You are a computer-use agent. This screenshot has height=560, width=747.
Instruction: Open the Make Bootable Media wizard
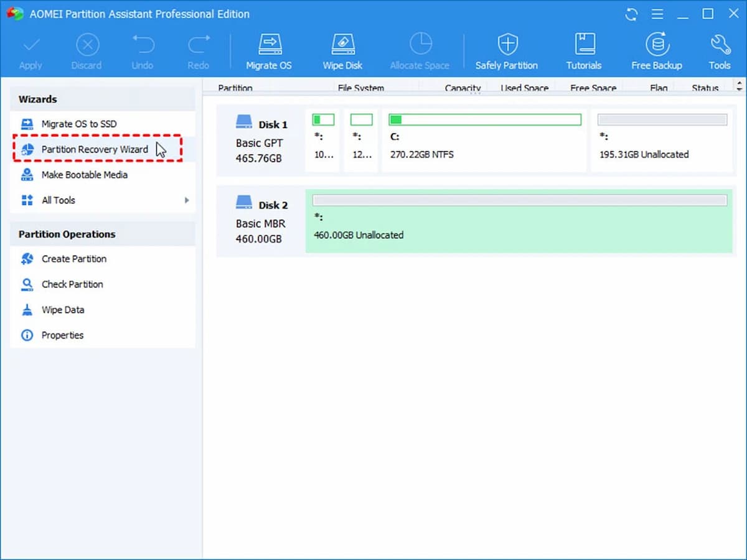(x=84, y=175)
